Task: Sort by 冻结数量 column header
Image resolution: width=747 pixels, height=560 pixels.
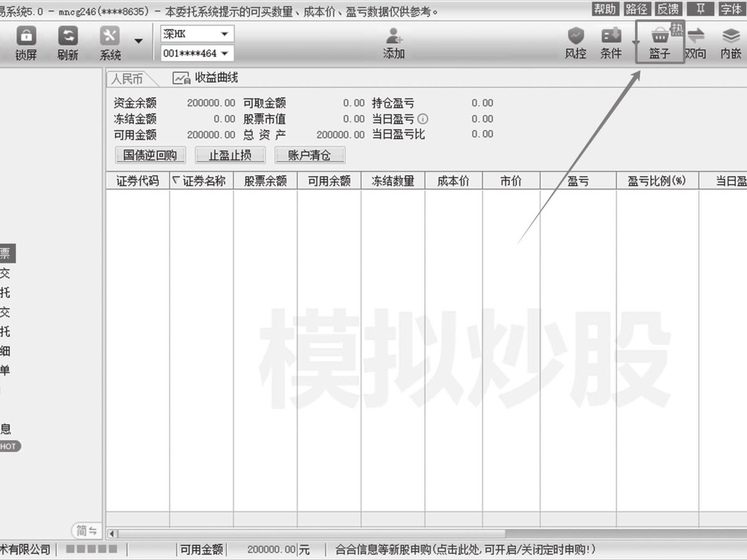Action: coord(393,181)
